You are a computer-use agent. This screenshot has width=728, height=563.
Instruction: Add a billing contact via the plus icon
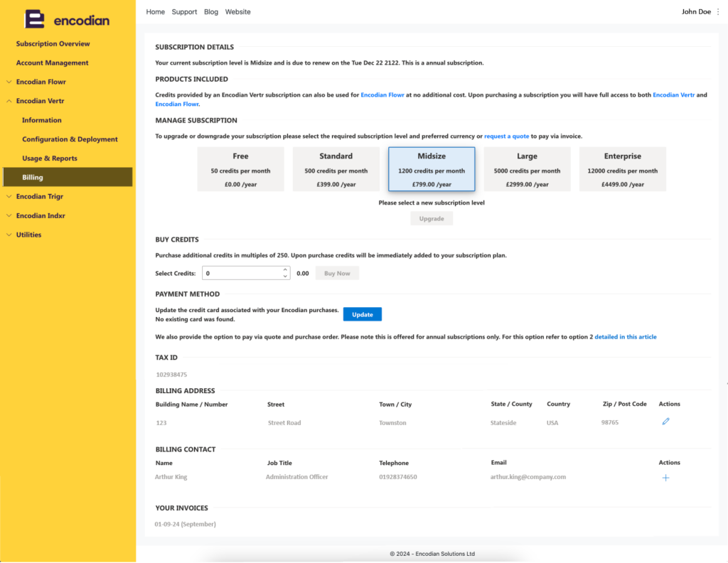665,478
